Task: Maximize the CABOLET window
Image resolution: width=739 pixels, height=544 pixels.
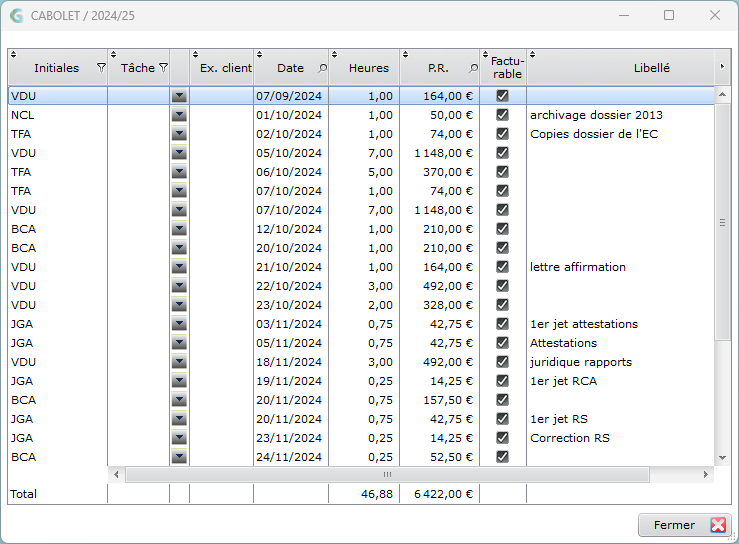Action: (x=669, y=16)
